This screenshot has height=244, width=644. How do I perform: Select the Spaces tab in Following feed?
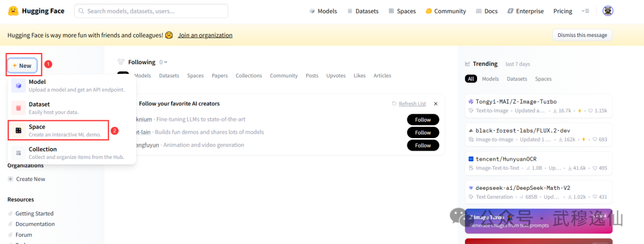(x=196, y=76)
